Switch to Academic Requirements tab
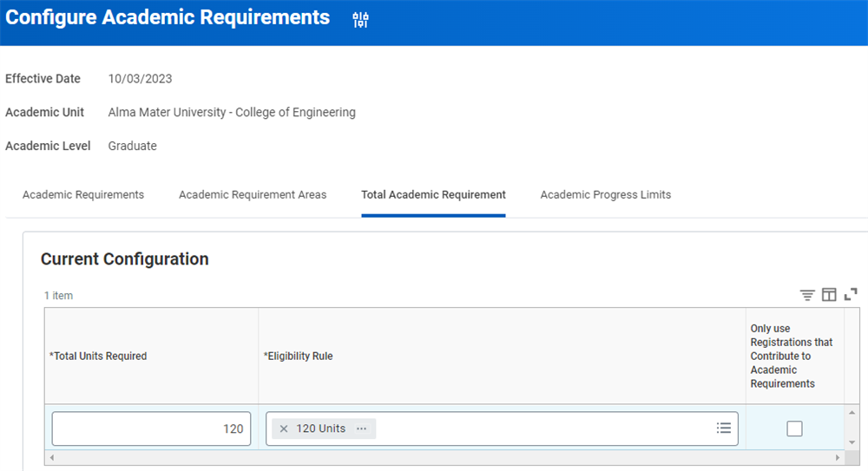 click(x=83, y=195)
